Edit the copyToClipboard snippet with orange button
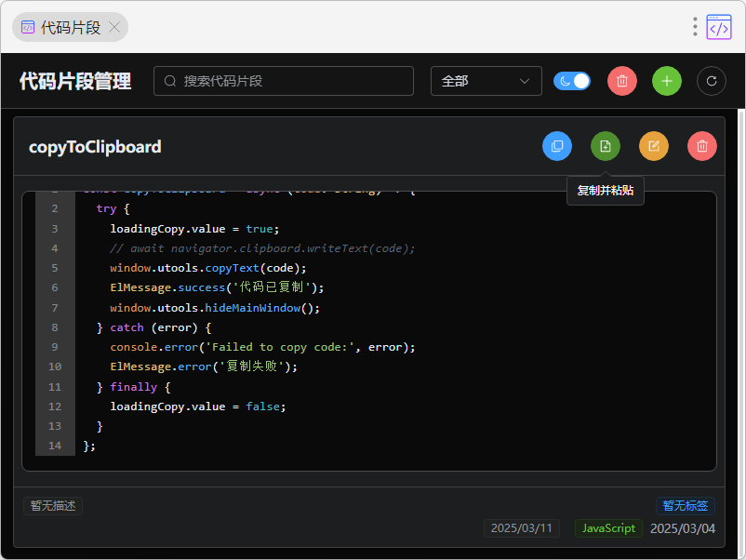This screenshot has height=560, width=746. pyautogui.click(x=654, y=146)
